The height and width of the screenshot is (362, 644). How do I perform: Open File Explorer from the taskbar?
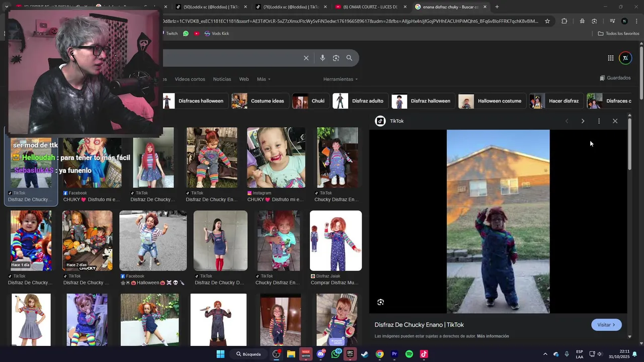[x=291, y=354]
